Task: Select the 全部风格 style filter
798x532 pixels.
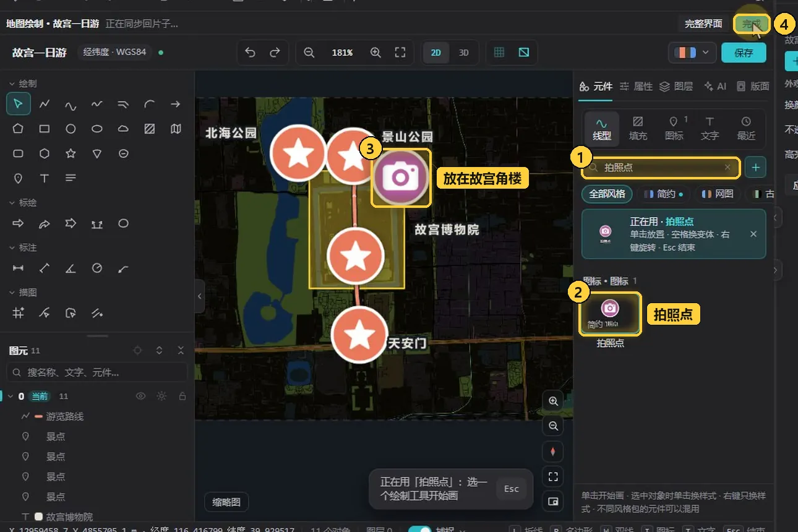Action: [x=607, y=194]
